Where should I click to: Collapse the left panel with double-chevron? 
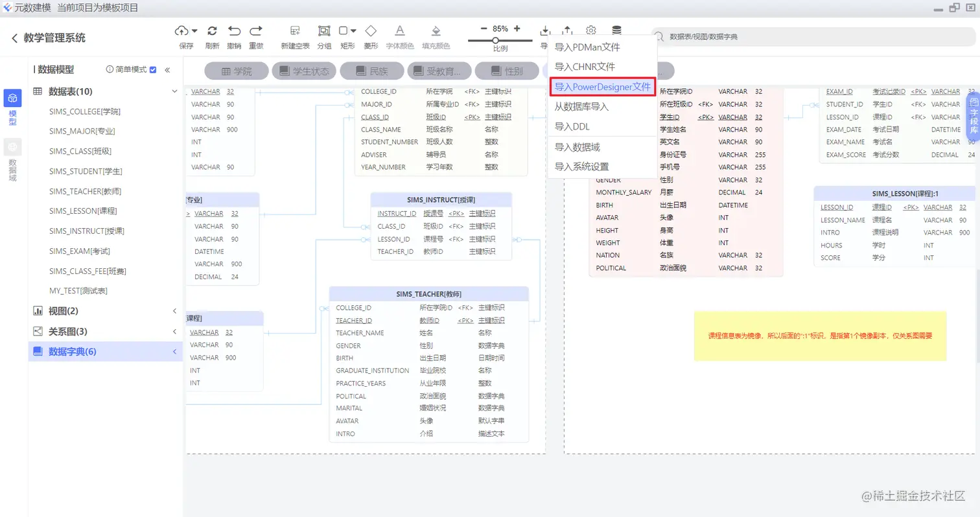(x=167, y=70)
